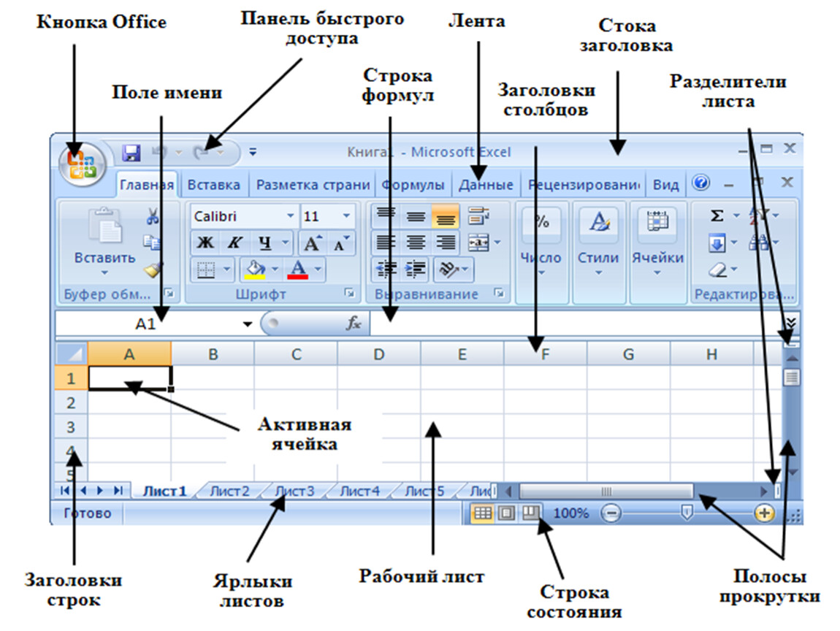Open the borders dropdown arrow
840x631 pixels.
coord(226,269)
